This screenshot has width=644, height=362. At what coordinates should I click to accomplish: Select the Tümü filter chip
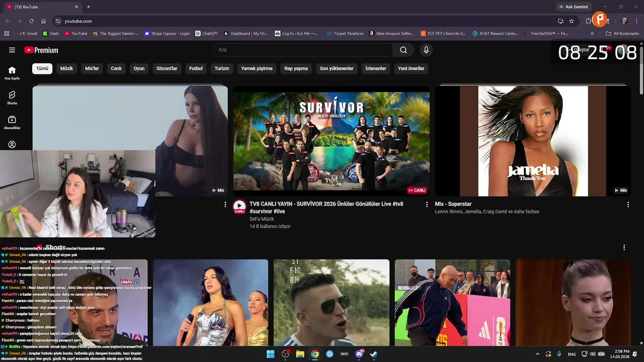[x=42, y=68]
